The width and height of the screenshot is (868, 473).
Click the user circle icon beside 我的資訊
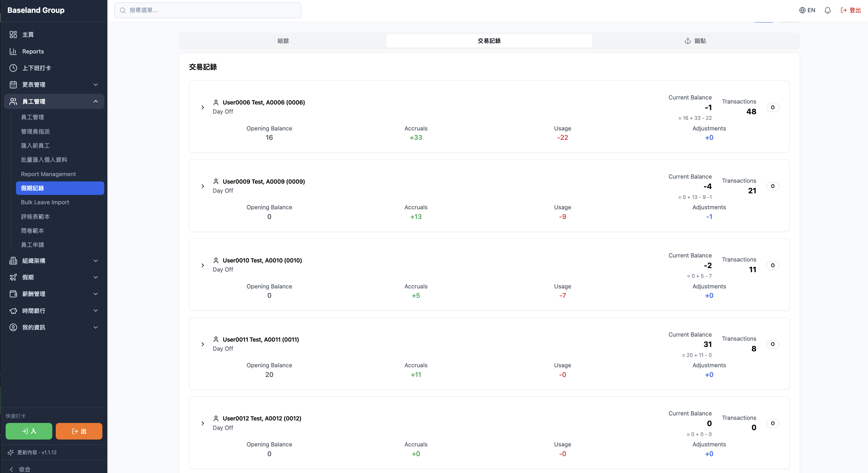pyautogui.click(x=13, y=327)
